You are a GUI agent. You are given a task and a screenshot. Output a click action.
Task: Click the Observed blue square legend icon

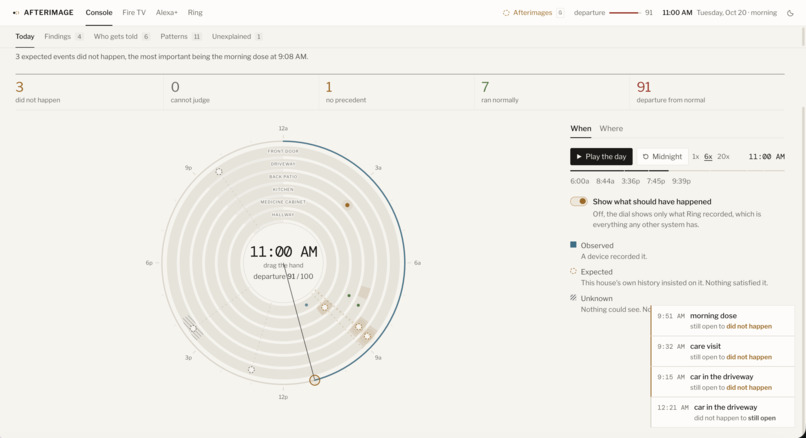point(573,245)
